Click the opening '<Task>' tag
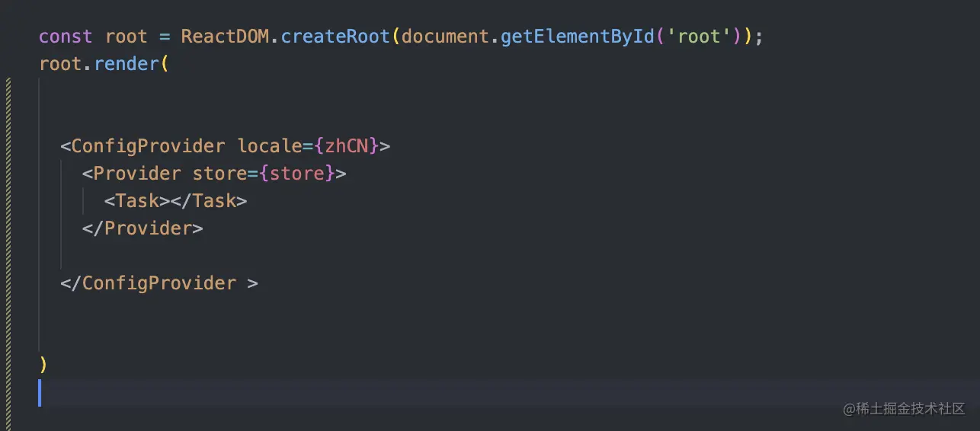The width and height of the screenshot is (980, 431). click(x=137, y=201)
